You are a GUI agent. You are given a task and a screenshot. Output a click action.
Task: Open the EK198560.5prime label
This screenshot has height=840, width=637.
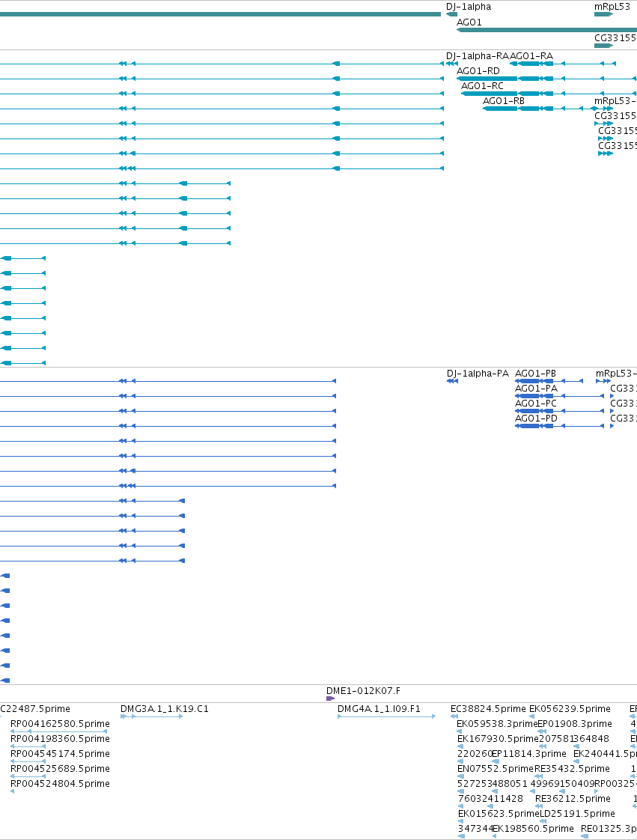coord(533,830)
